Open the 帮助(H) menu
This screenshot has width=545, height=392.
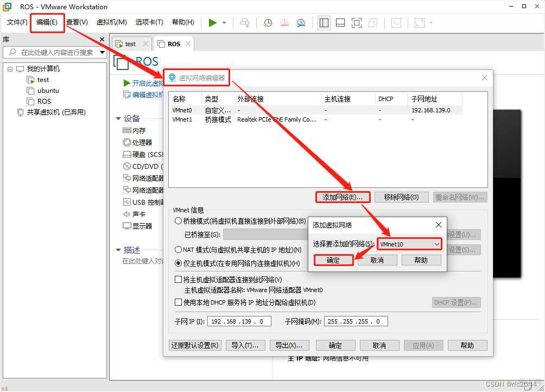pos(183,22)
